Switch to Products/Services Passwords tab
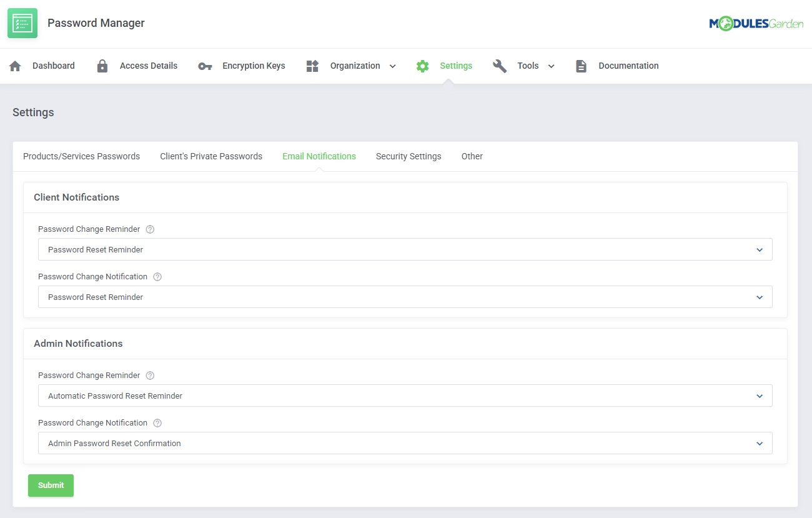 [81, 156]
